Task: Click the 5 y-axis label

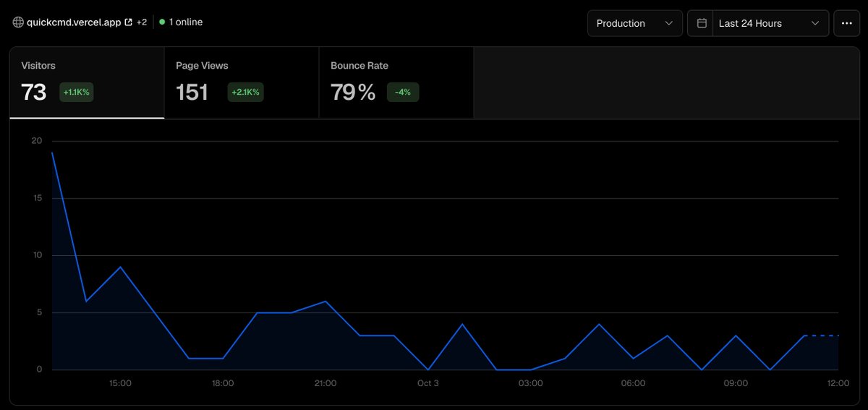Action: 40,312
